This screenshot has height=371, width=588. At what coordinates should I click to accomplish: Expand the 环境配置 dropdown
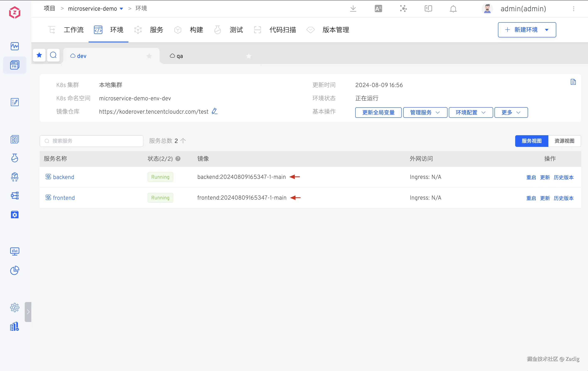(x=471, y=112)
